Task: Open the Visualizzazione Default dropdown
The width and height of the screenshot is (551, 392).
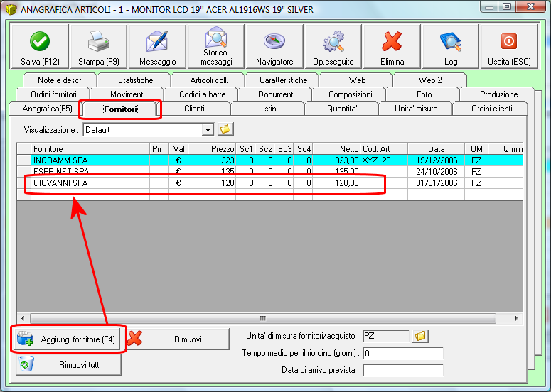Action: pyautogui.click(x=149, y=129)
